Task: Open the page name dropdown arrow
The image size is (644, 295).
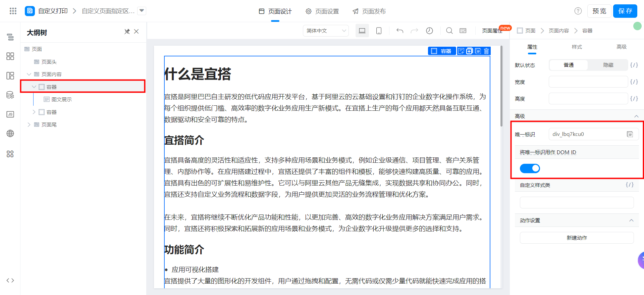Action: (142, 11)
